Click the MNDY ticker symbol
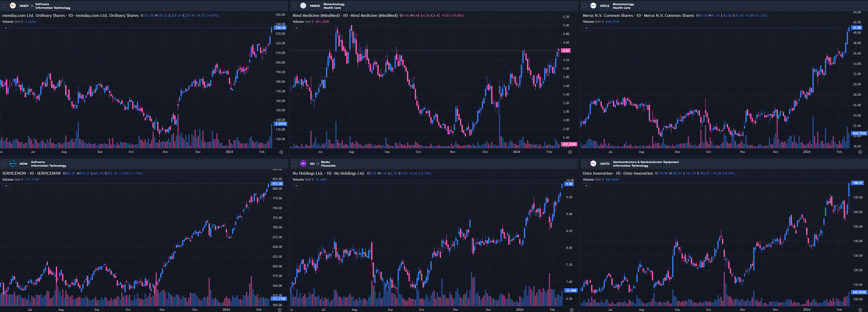The width and height of the screenshot is (868, 312). (x=24, y=6)
